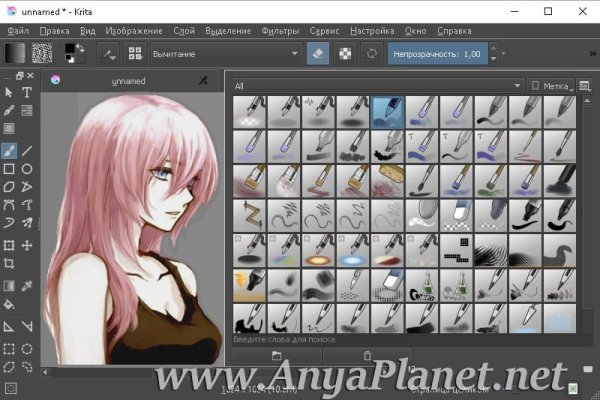Viewport: 600px width, 400px height.
Task: Select the Rectangle tool
Action: click(x=8, y=169)
